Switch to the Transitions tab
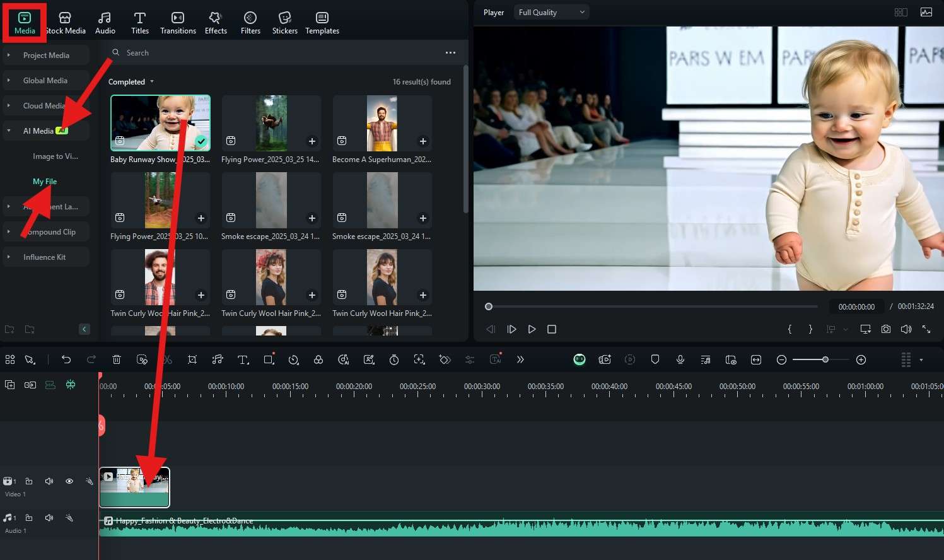This screenshot has width=944, height=560. [178, 23]
